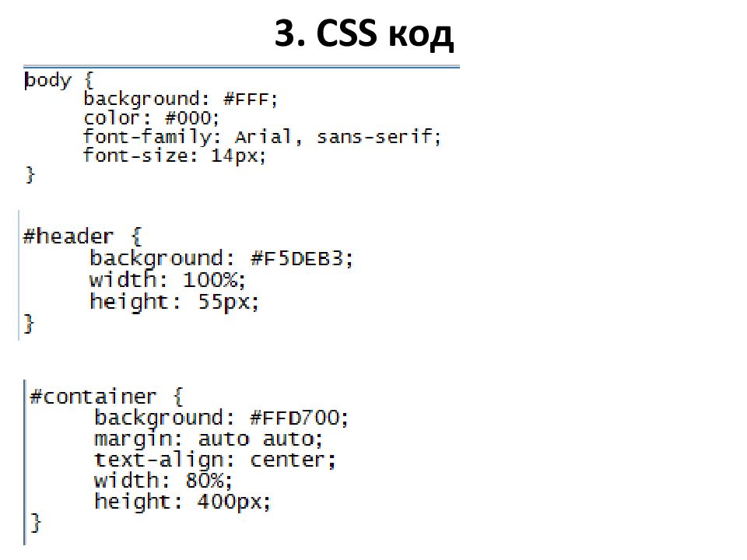Click the text-align: center declaration

[215, 460]
